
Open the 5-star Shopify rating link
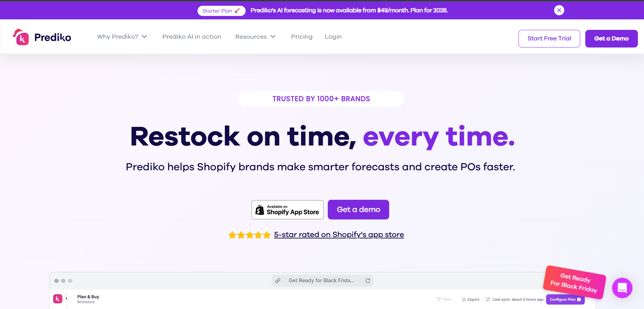click(339, 234)
